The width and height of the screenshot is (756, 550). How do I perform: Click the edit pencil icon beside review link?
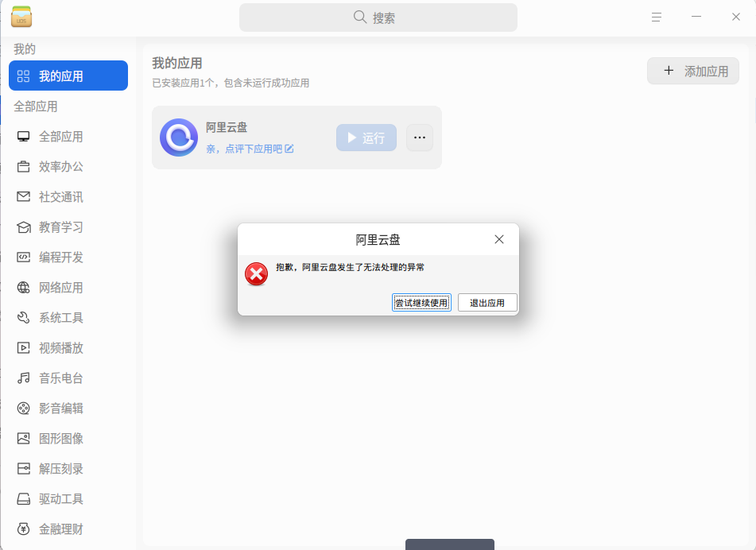[x=289, y=149]
